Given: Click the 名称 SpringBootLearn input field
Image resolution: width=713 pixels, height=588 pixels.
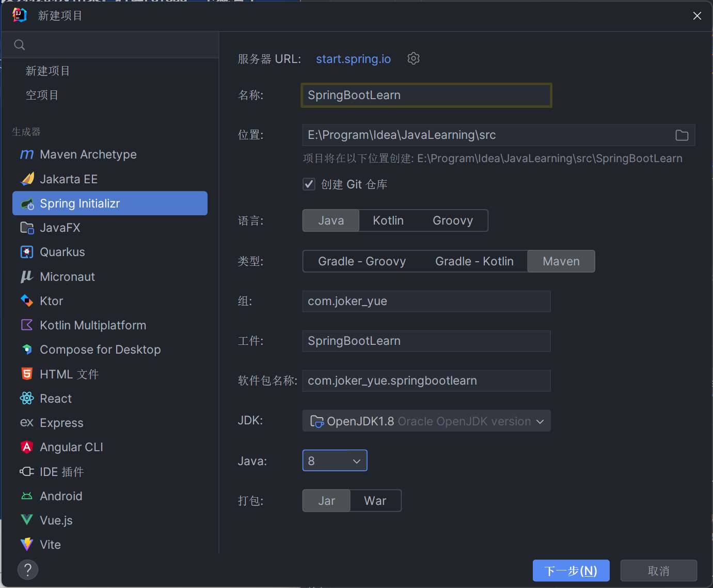Looking at the screenshot, I should pyautogui.click(x=426, y=95).
